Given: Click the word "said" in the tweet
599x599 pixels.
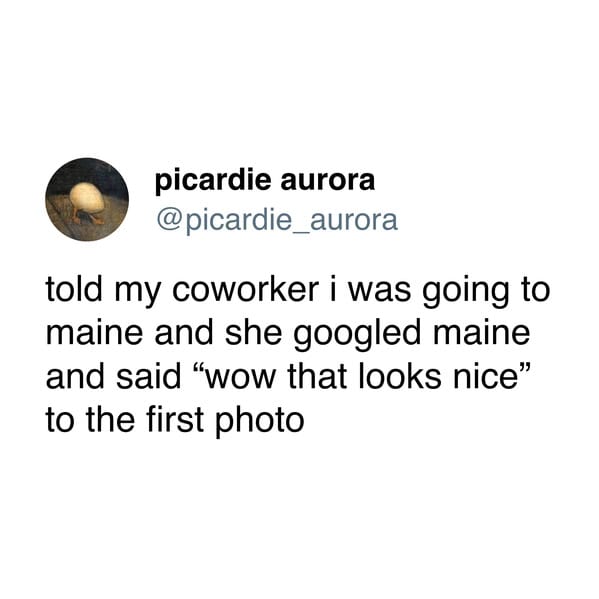Looking at the screenshot, I should tap(148, 376).
